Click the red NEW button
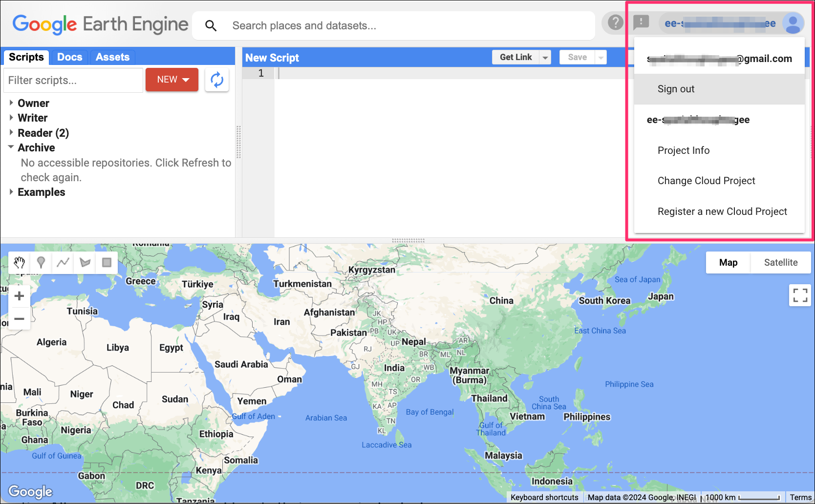 pos(172,80)
